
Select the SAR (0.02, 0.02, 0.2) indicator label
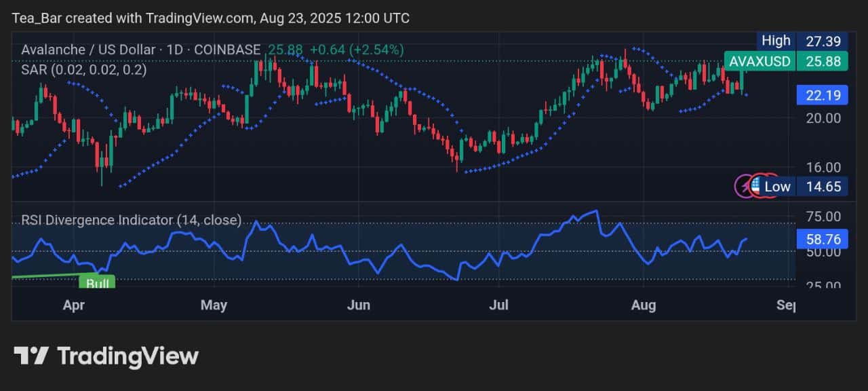[83, 69]
